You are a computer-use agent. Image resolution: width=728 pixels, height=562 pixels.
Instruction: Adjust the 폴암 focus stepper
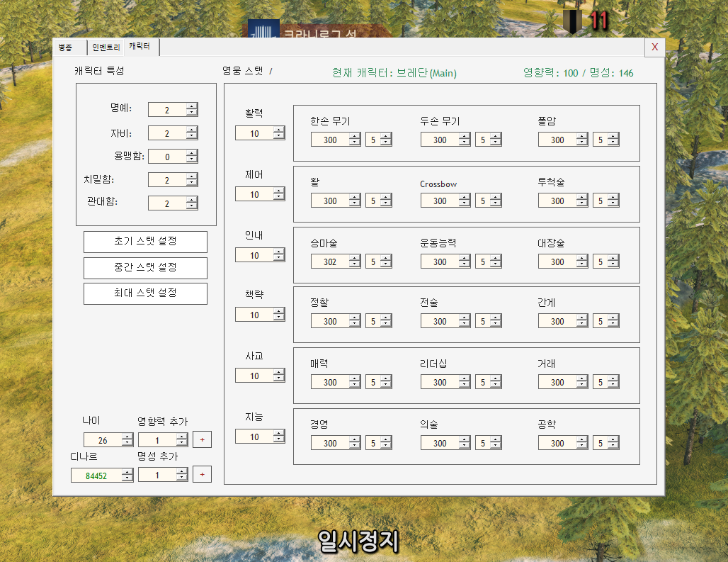point(613,140)
